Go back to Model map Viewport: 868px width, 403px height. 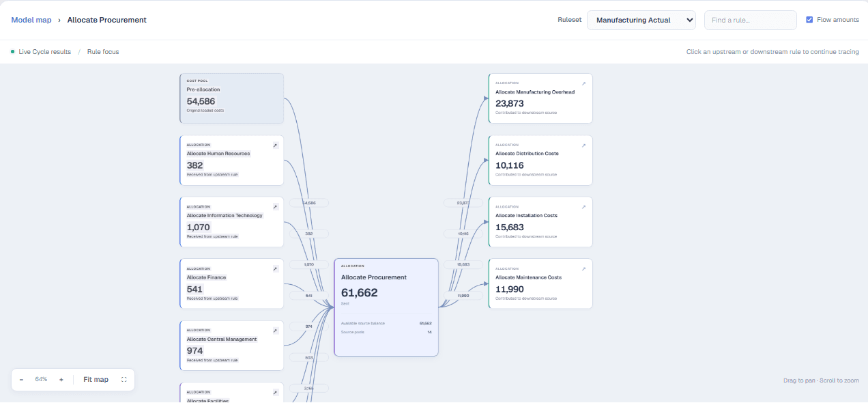(x=31, y=20)
